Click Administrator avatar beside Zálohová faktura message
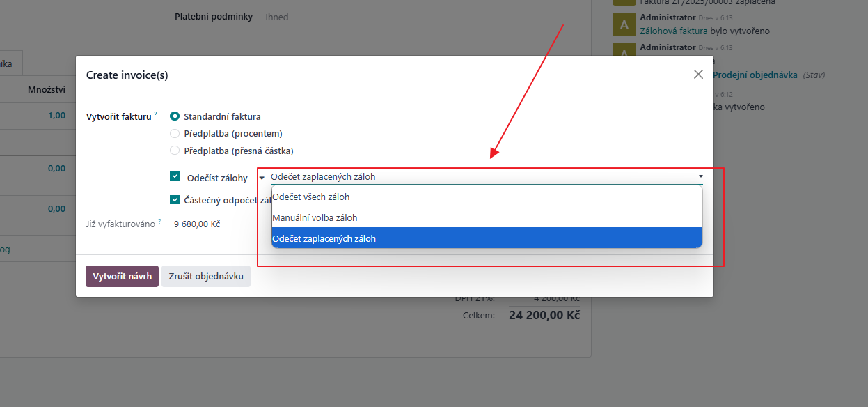 tap(624, 24)
